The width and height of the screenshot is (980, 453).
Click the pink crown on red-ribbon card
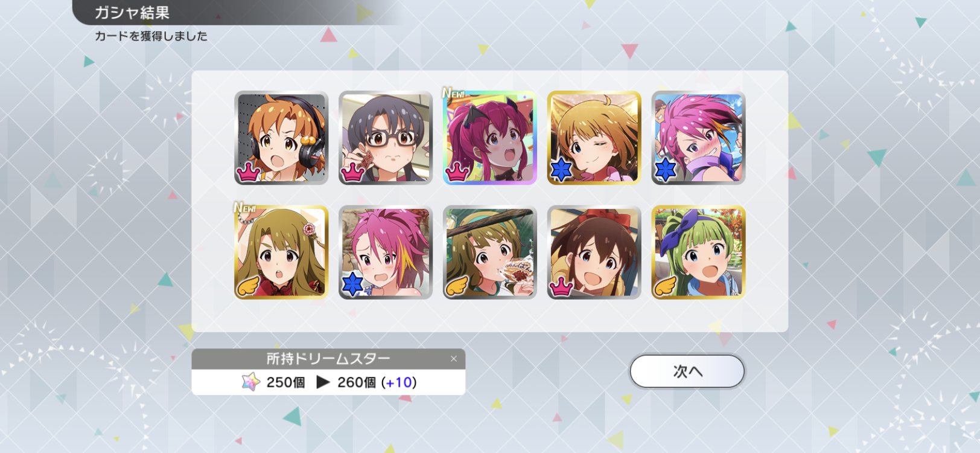(x=561, y=288)
